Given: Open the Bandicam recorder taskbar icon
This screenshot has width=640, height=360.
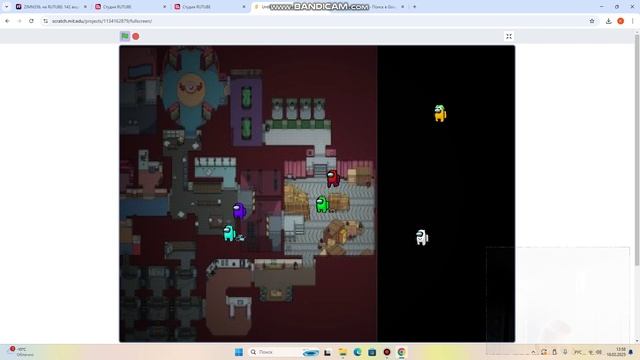Looking at the screenshot, I should tap(387, 352).
